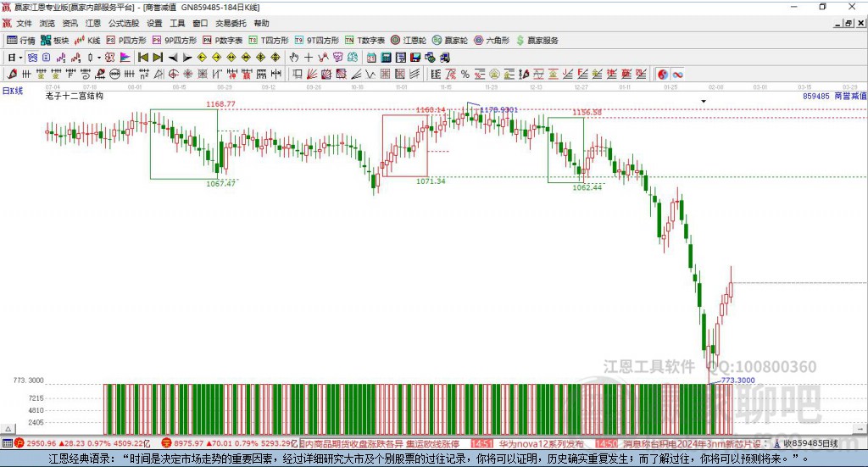Open the 赢家轮 wheel tool
868x467 pixels.
pyautogui.click(x=450, y=41)
